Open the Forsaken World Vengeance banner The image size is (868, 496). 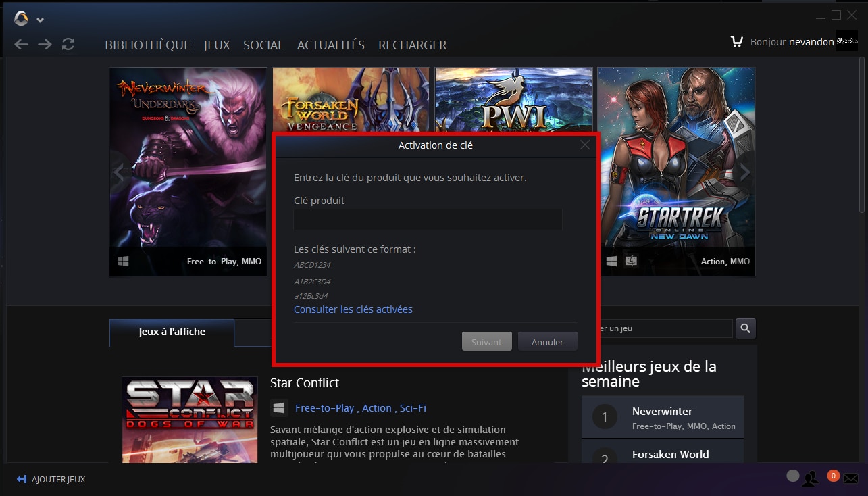pyautogui.click(x=351, y=100)
